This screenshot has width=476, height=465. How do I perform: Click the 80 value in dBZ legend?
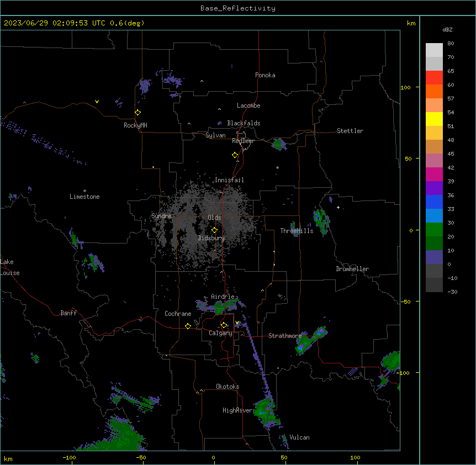[x=451, y=44]
